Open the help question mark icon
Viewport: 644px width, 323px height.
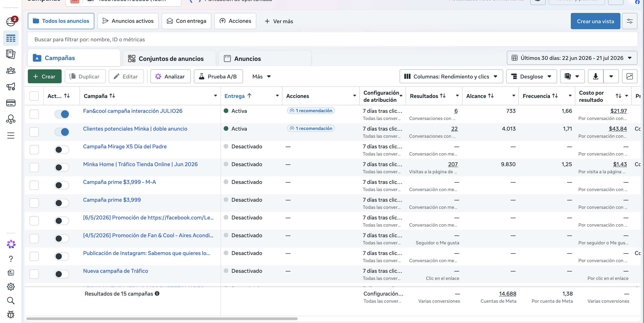coord(11,258)
